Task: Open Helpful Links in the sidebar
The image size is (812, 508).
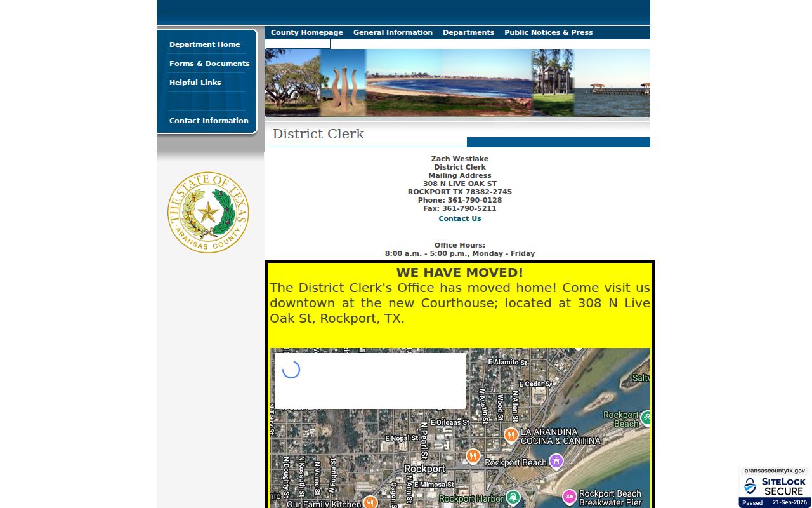Action: coord(195,83)
